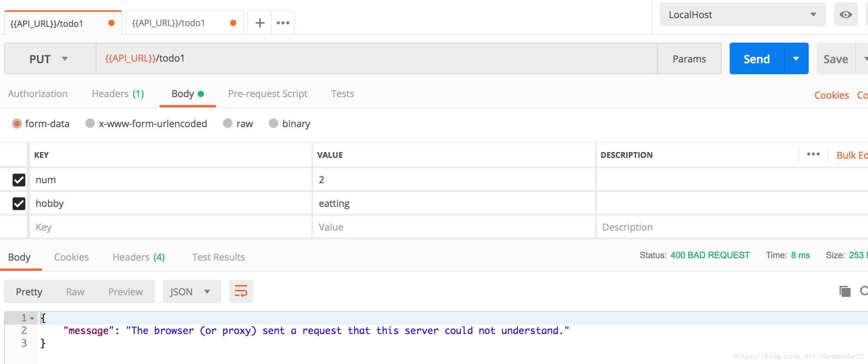Open the PUT method dropdown
Image resolution: width=868 pixels, height=364 pixels.
[49, 59]
